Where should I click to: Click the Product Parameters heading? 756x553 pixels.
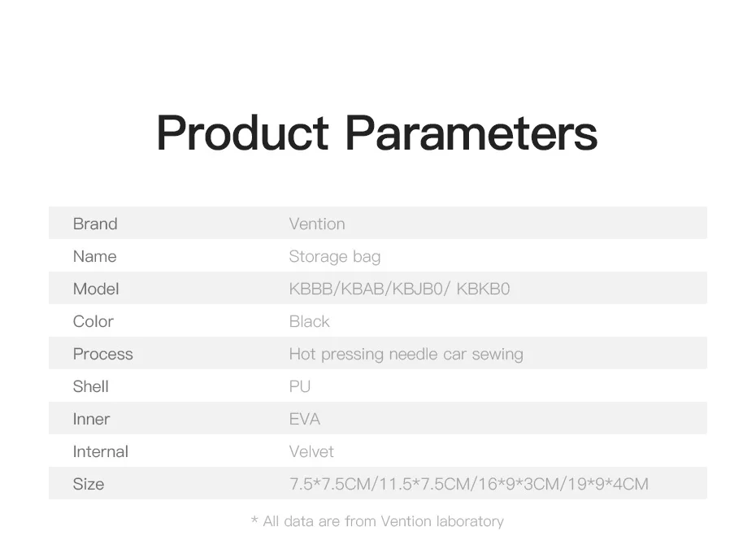coord(377,133)
